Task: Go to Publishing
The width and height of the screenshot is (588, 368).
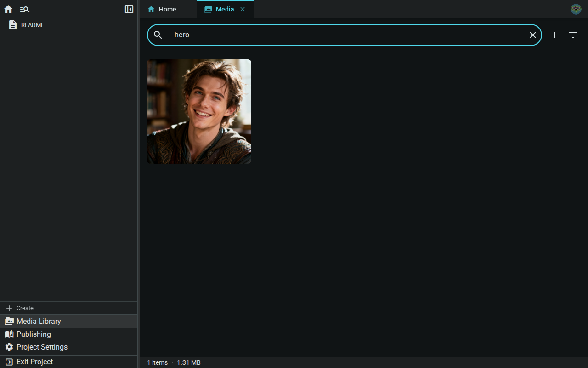Action: pos(69,334)
